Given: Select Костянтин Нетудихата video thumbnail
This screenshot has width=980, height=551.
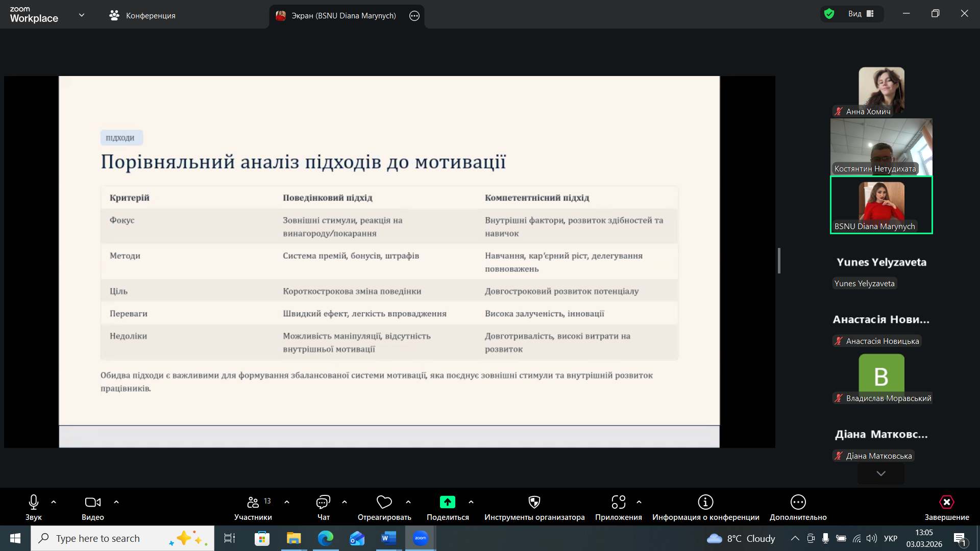Looking at the screenshot, I should click(x=881, y=147).
